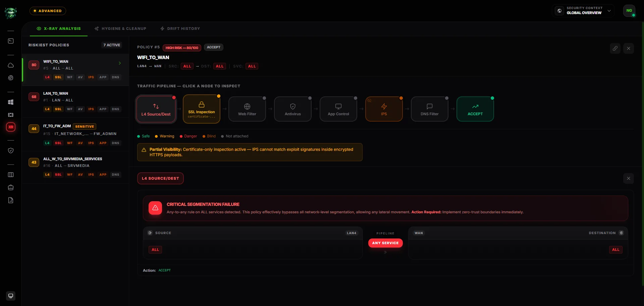The width and height of the screenshot is (644, 306).
Task: Click the DST ALL tag in header
Action: click(220, 66)
